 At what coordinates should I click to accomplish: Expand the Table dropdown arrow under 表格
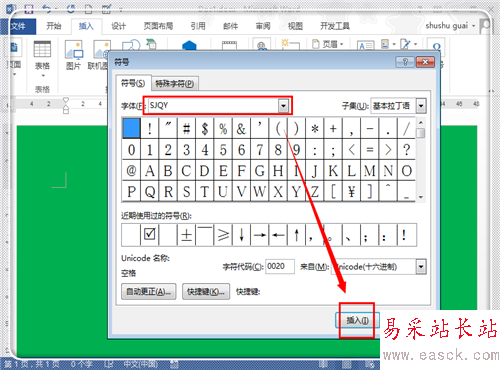(x=43, y=76)
